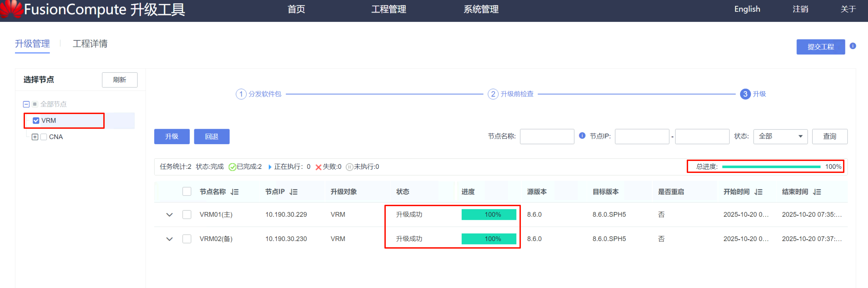868x288 pixels.
Task: Sort by 开始时间 column sort icon
Action: click(x=759, y=192)
